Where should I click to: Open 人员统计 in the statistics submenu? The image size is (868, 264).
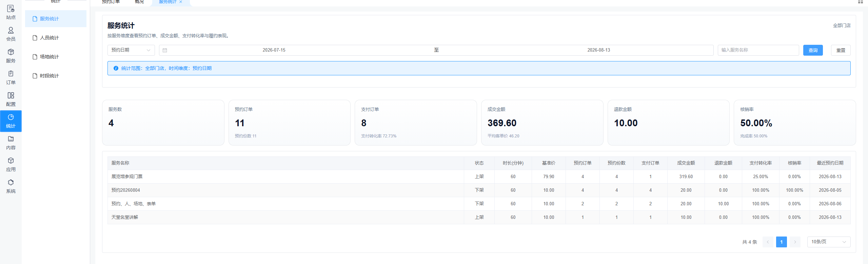(x=56, y=38)
